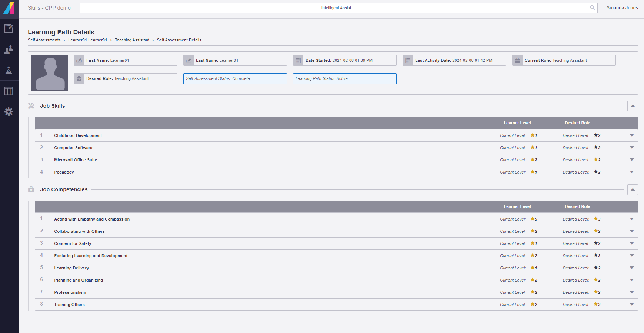
Task: Open the users icon in sidebar
Action: [9, 50]
